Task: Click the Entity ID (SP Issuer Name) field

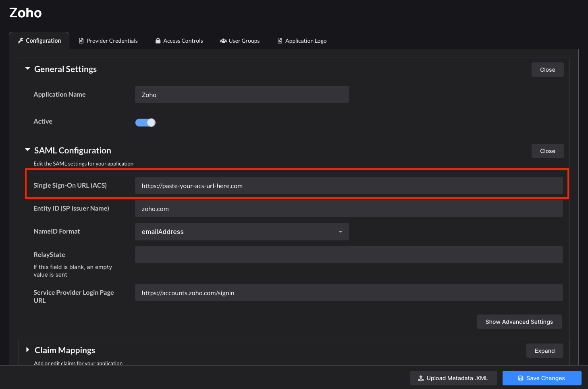Action: click(349, 209)
